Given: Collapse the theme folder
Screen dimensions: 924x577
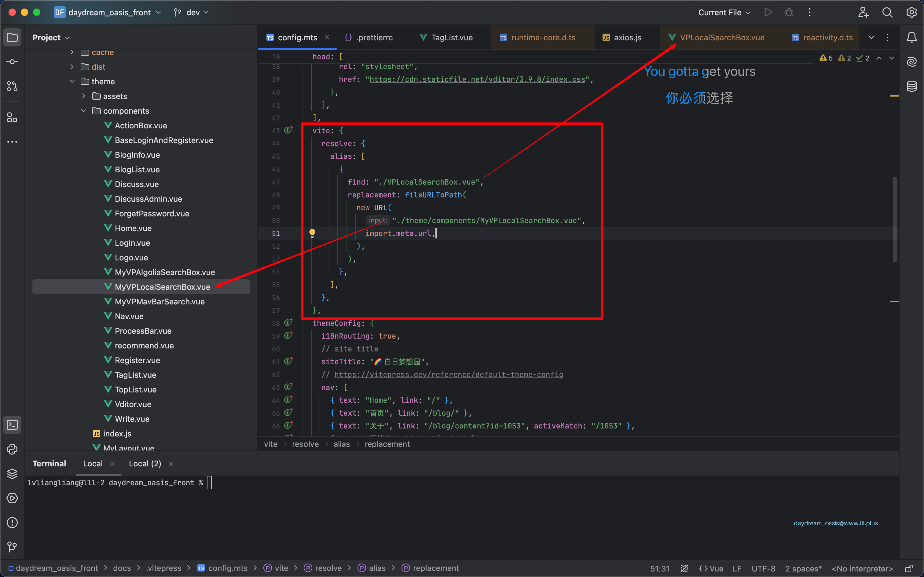Looking at the screenshot, I should click(x=72, y=81).
